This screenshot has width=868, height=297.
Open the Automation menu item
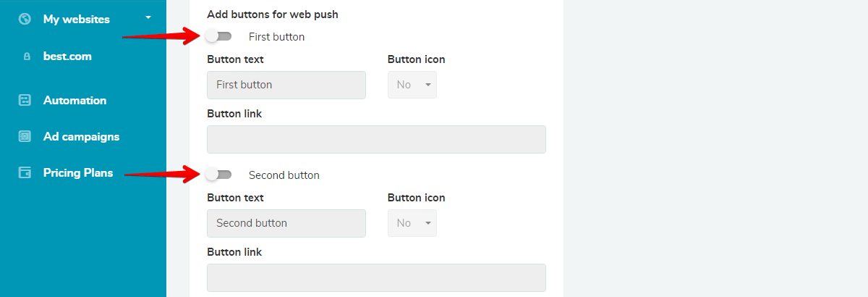pos(75,101)
